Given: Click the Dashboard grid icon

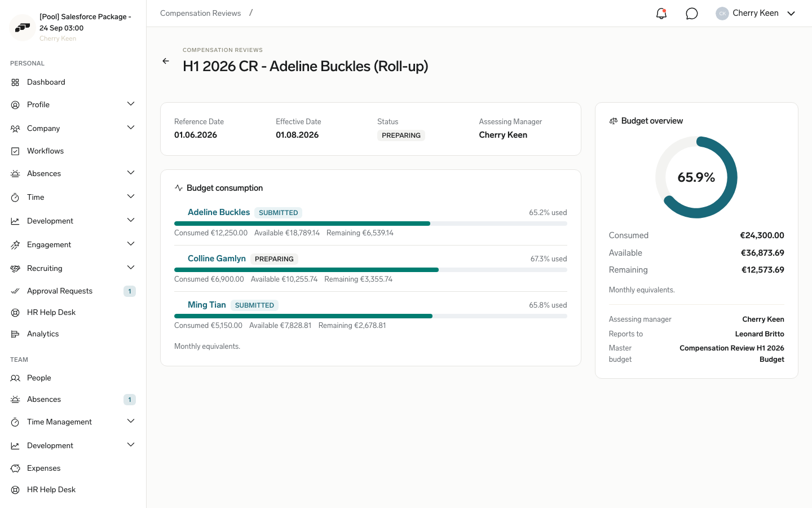Looking at the screenshot, I should tap(15, 82).
